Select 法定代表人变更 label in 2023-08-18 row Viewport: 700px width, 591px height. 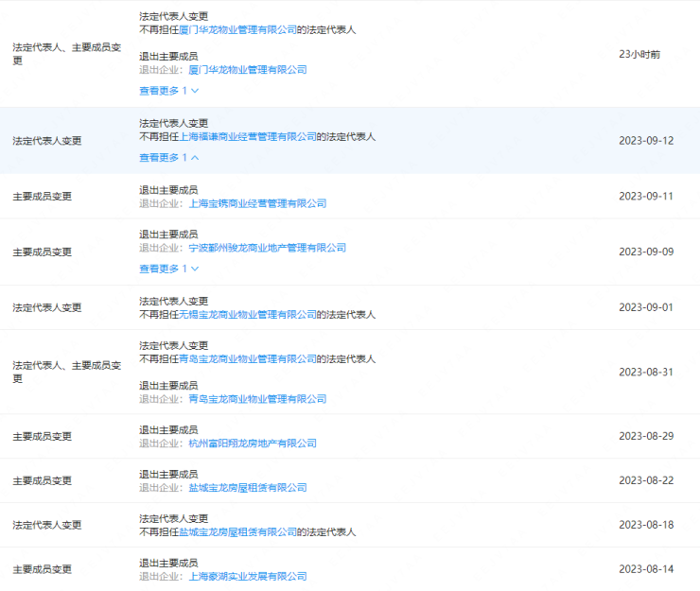click(47, 525)
